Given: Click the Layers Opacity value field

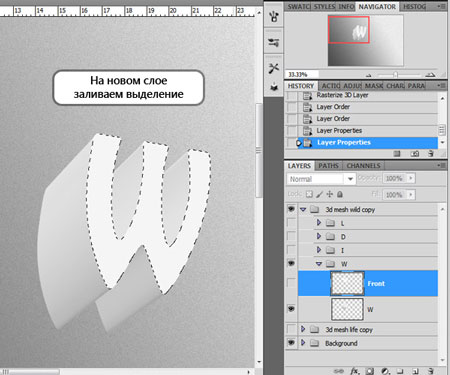Looking at the screenshot, I should point(395,178).
